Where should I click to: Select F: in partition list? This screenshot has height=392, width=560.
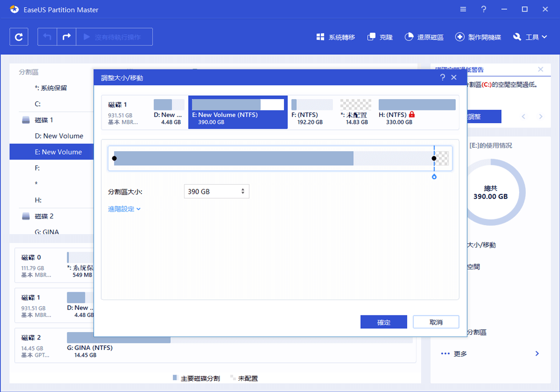37,168
